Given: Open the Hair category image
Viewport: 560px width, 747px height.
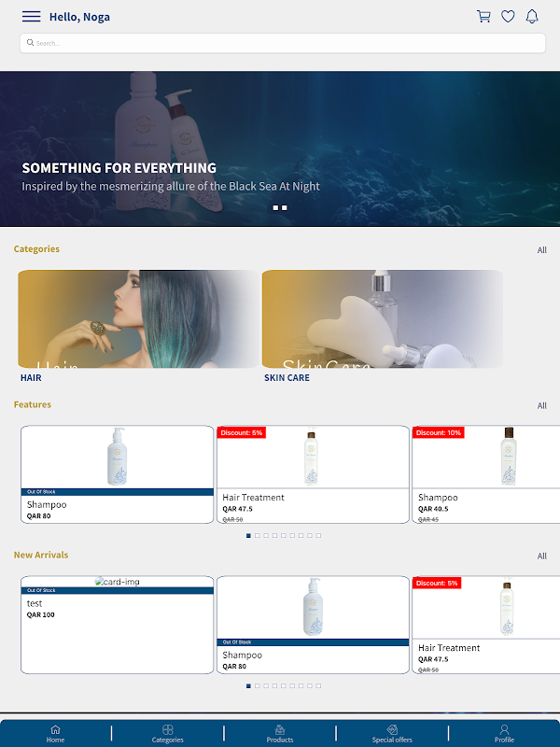Looking at the screenshot, I should [138, 318].
